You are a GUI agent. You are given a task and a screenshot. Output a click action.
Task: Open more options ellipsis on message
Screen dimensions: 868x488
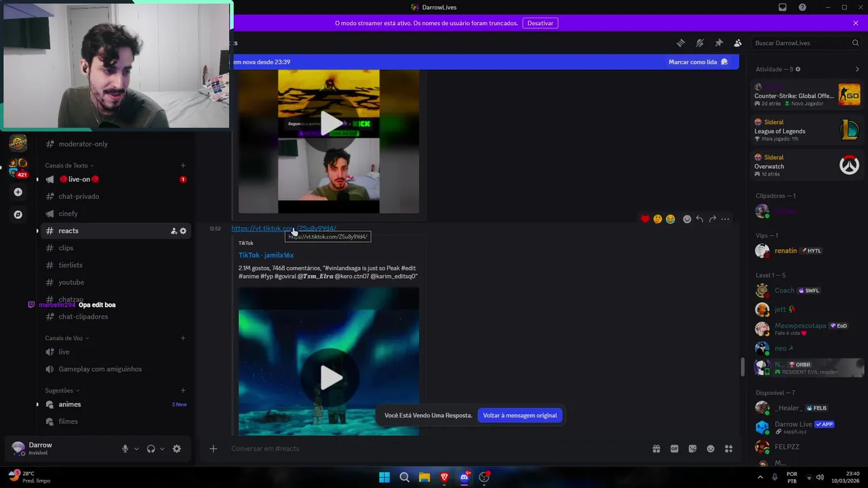(x=726, y=219)
